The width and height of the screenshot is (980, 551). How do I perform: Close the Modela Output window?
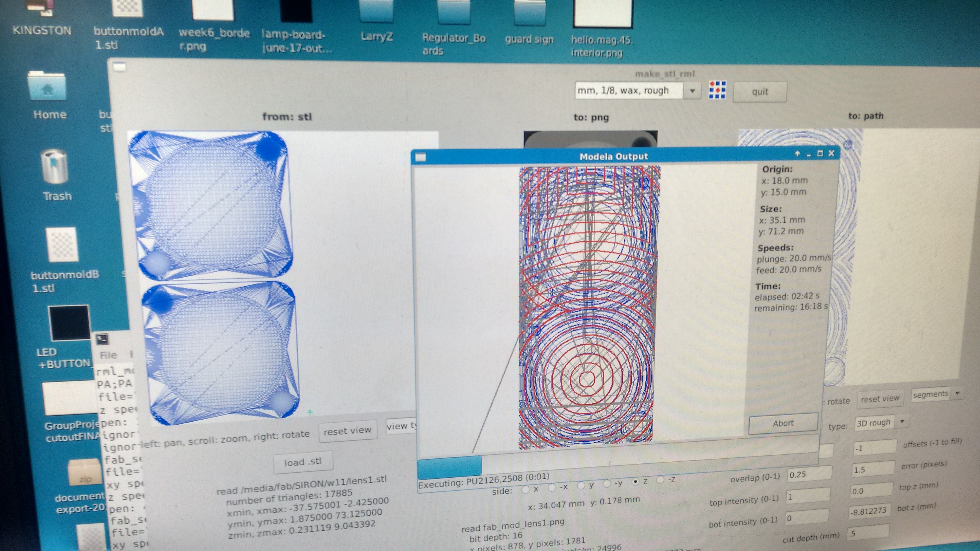coord(831,153)
